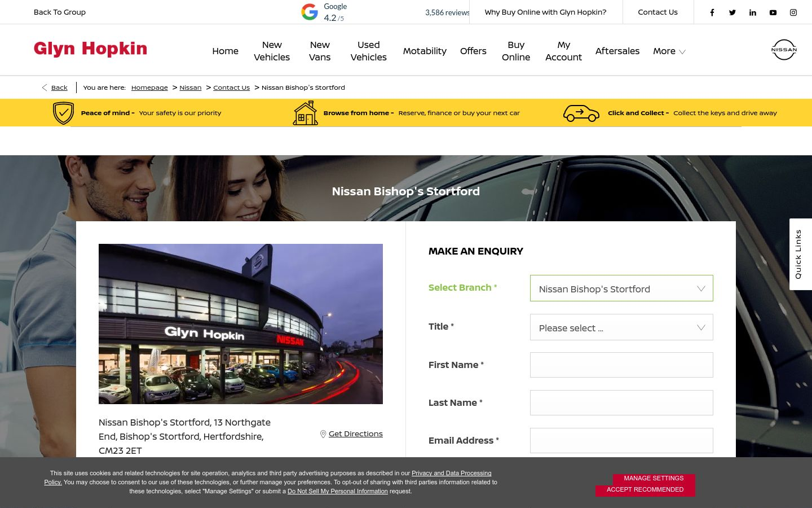Click the Back To Group link
The height and width of the screenshot is (508, 812).
(60, 12)
